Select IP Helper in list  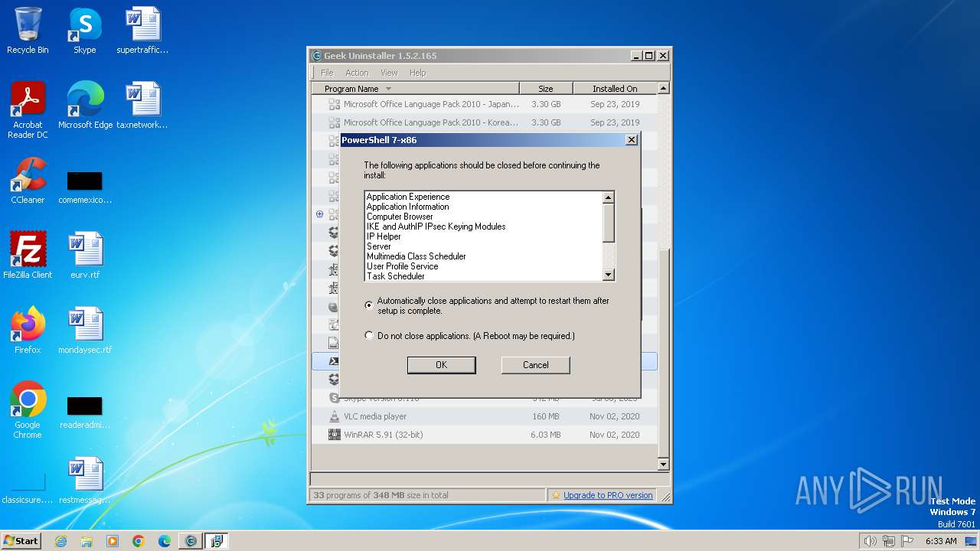[384, 236]
